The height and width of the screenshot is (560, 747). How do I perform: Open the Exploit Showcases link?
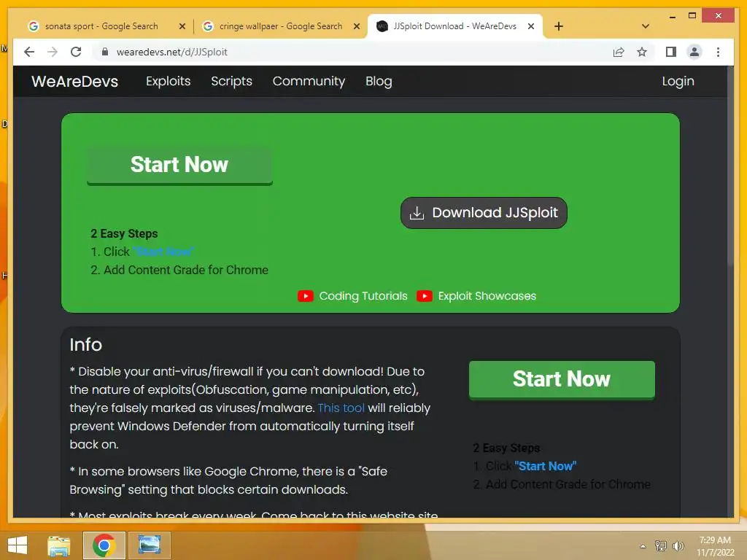click(x=487, y=296)
